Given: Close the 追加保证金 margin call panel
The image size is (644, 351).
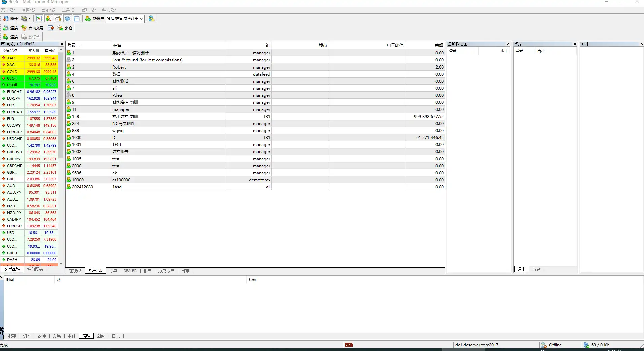Looking at the screenshot, I should [508, 44].
